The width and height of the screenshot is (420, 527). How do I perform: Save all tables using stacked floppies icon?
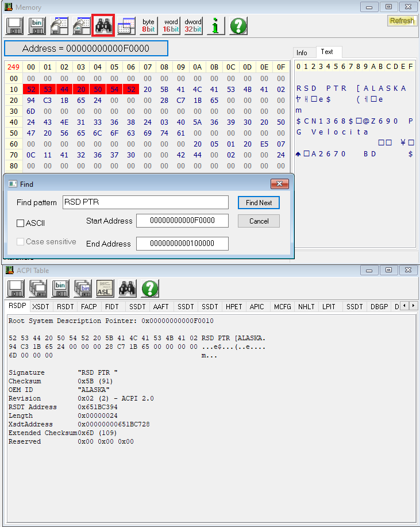tap(38, 288)
